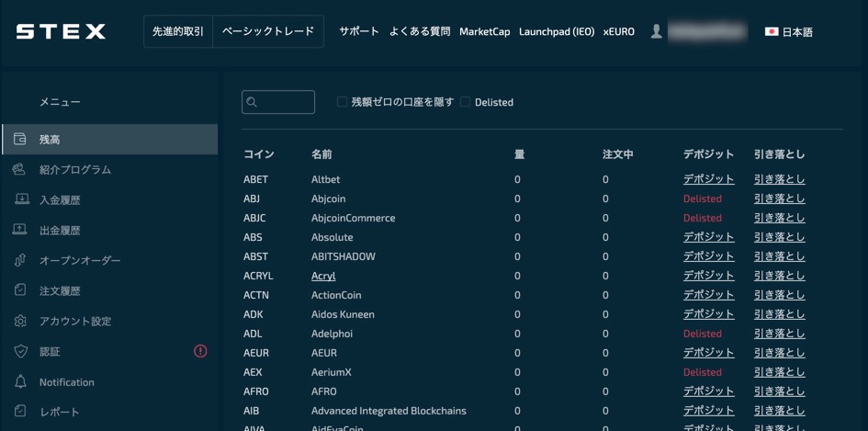Click the 注文中 column header
Screen dimensions: 868x431
[618, 154]
